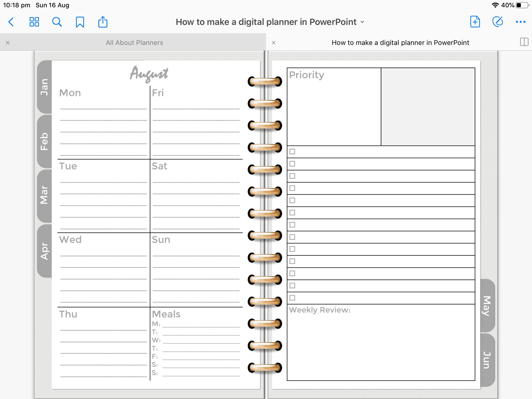
Task: Check the middle checkbox of the to-do list
Action: tap(293, 225)
